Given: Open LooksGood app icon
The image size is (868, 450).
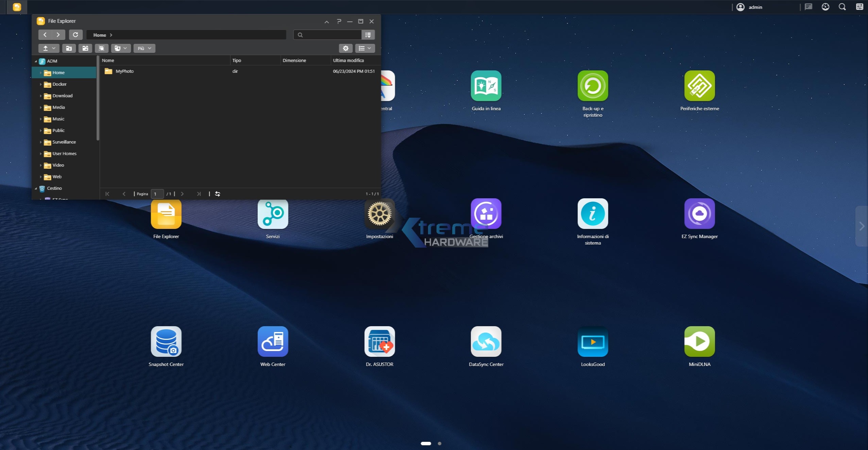Looking at the screenshot, I should 593,342.
